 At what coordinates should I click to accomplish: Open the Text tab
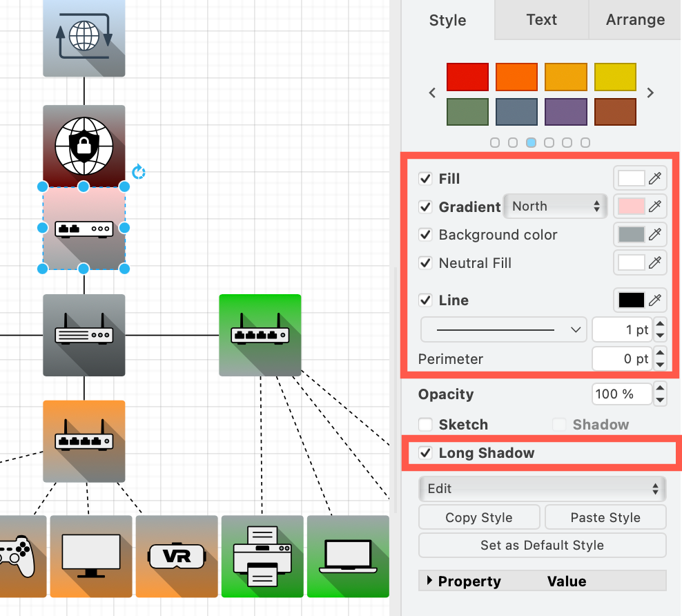tap(541, 19)
